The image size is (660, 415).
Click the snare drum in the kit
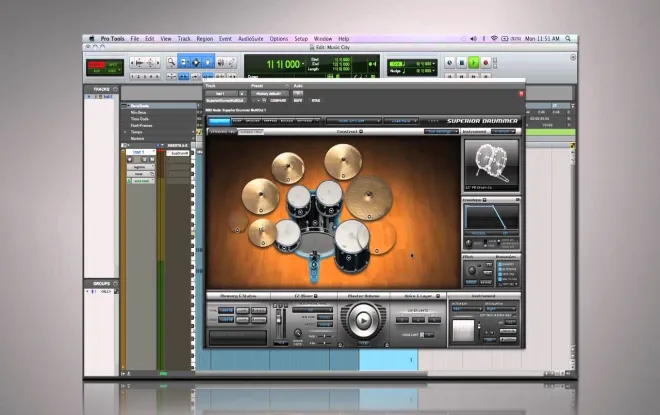(287, 236)
